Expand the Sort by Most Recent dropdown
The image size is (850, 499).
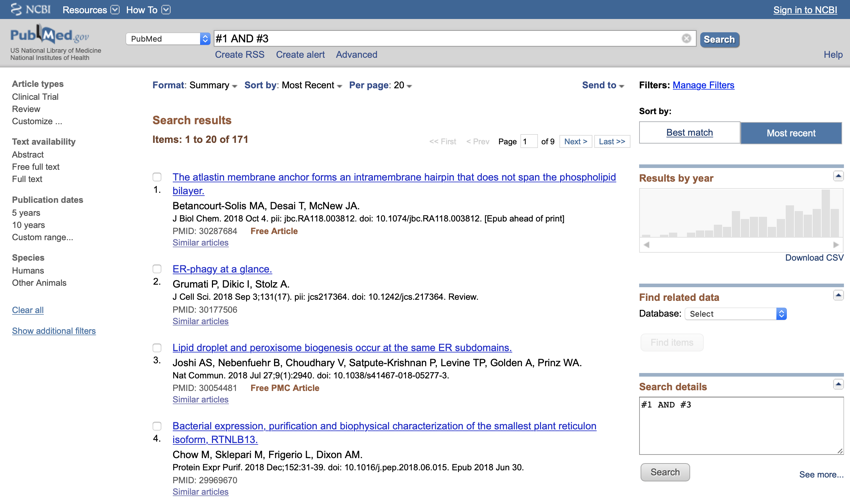tap(312, 86)
